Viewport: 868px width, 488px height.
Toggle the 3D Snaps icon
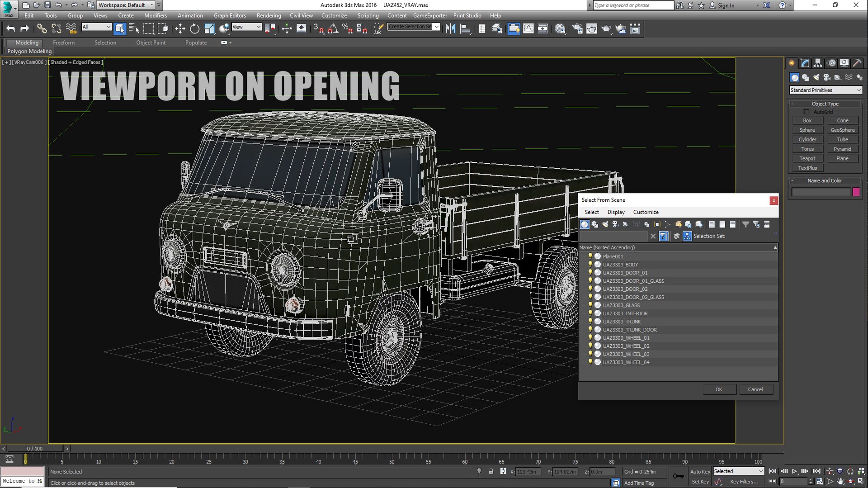(x=319, y=29)
